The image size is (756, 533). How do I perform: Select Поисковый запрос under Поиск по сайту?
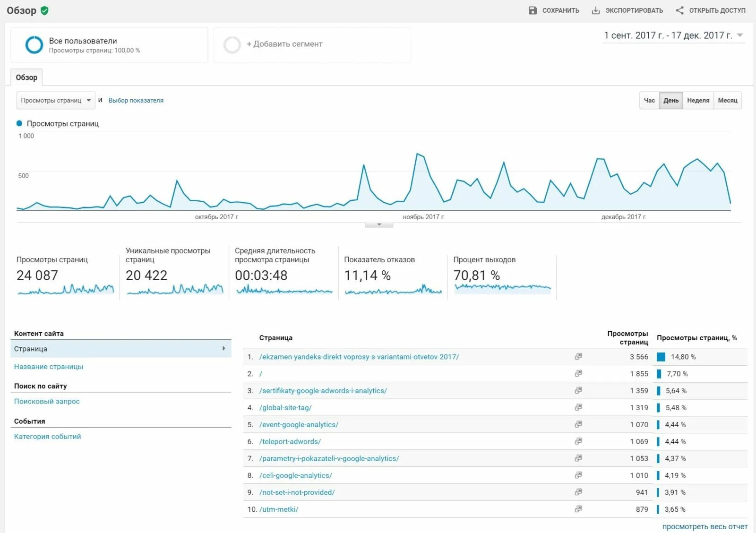pyautogui.click(x=47, y=401)
